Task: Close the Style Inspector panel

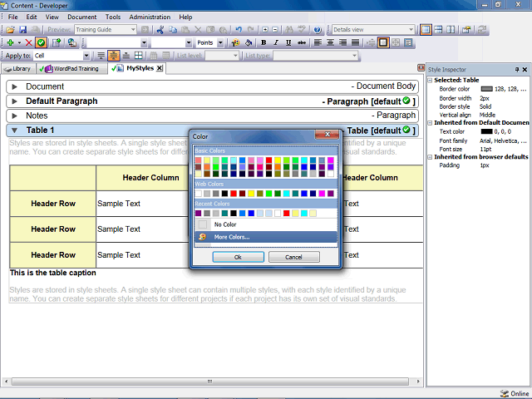Action: [525, 70]
